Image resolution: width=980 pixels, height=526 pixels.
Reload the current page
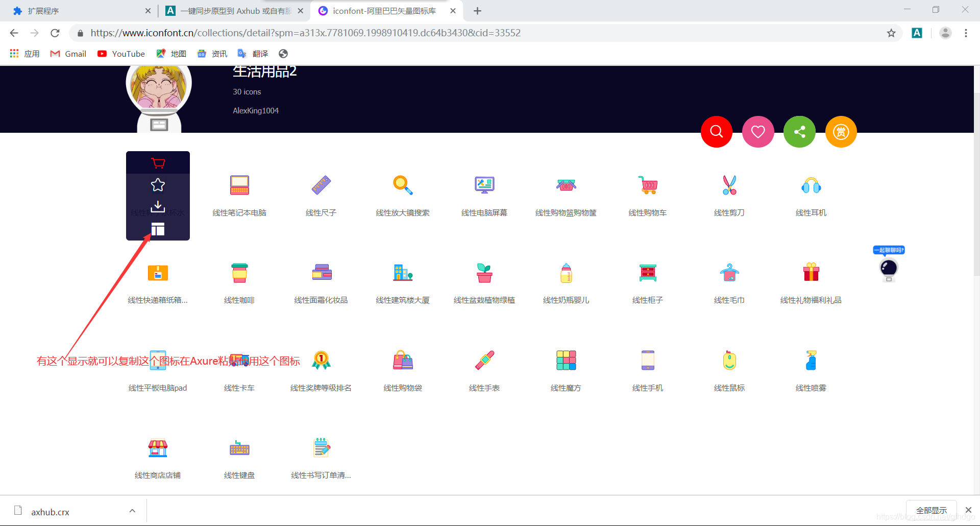click(55, 33)
